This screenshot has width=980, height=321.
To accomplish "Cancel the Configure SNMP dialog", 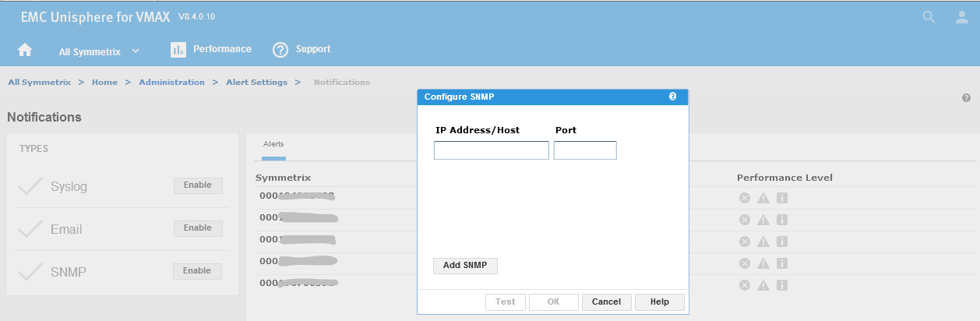I will tap(607, 302).
